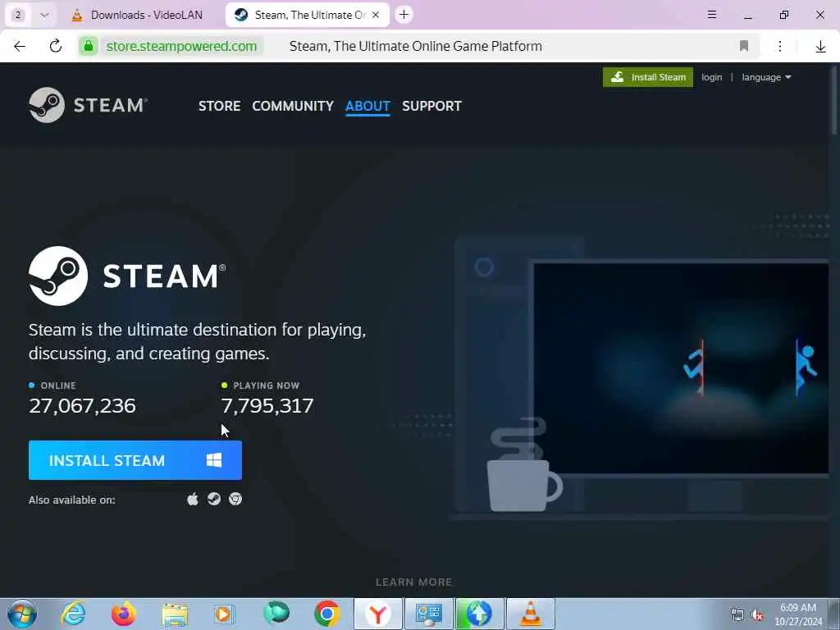Click the green padlock security icon

pos(89,46)
